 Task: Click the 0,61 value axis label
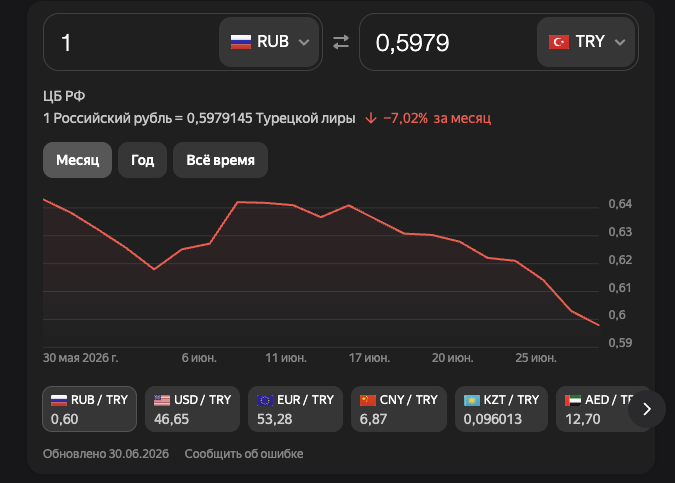620,287
